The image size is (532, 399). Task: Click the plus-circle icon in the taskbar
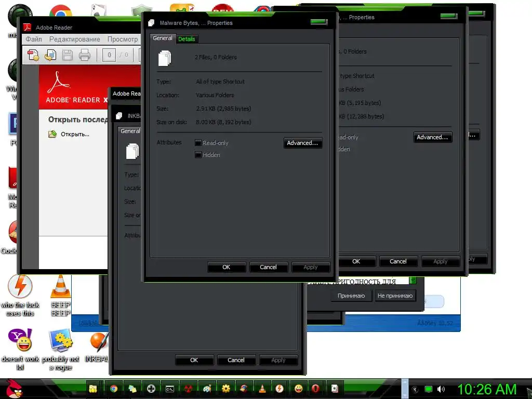[x=151, y=389]
